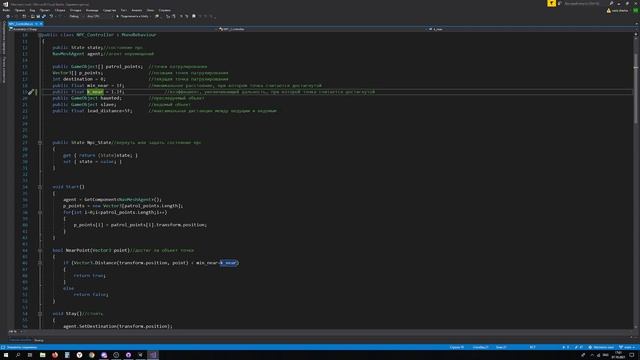Click the bookmark toolbar icon

coord(194,16)
